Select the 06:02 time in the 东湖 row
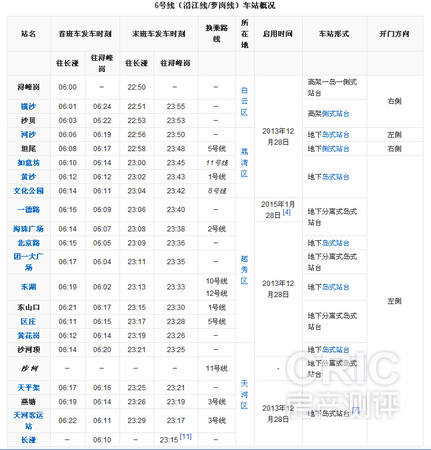The width and height of the screenshot is (431, 450). [x=102, y=287]
